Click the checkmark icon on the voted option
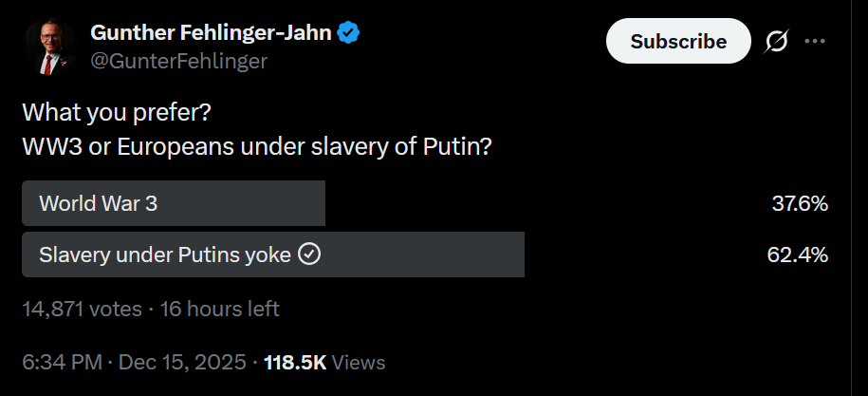 pyautogui.click(x=309, y=255)
